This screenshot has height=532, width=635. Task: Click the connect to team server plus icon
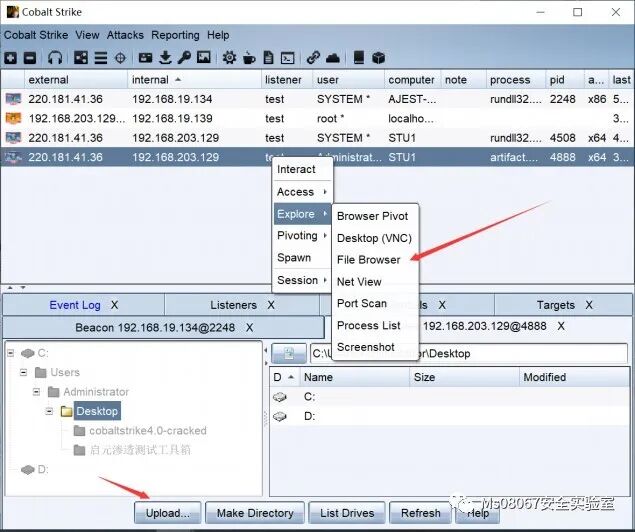point(11,58)
